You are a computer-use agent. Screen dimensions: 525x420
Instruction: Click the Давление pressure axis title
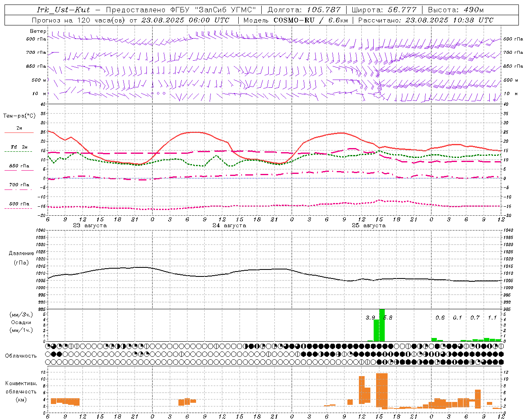21,253
